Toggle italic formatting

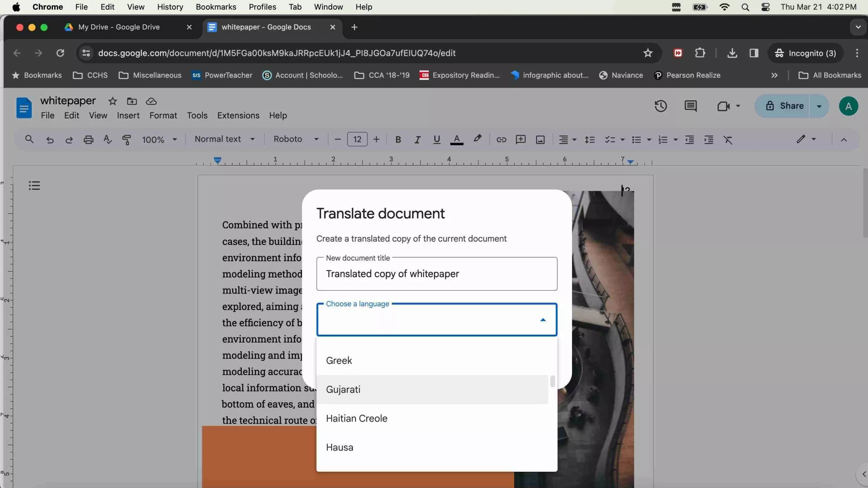417,139
